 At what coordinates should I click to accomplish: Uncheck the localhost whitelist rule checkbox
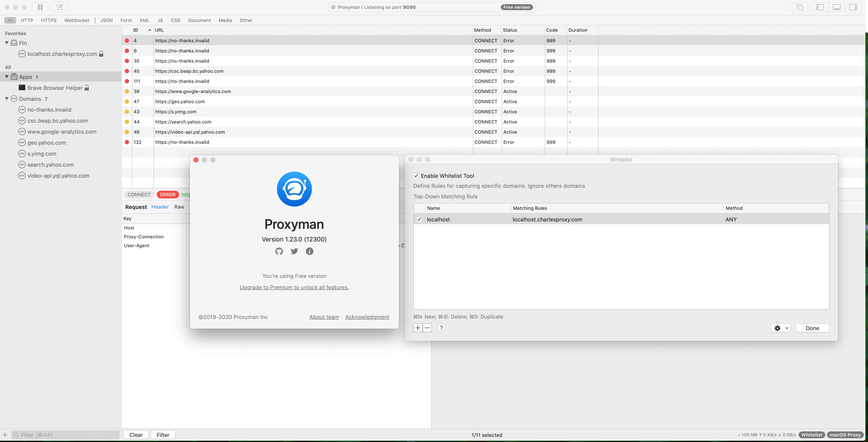click(x=419, y=219)
